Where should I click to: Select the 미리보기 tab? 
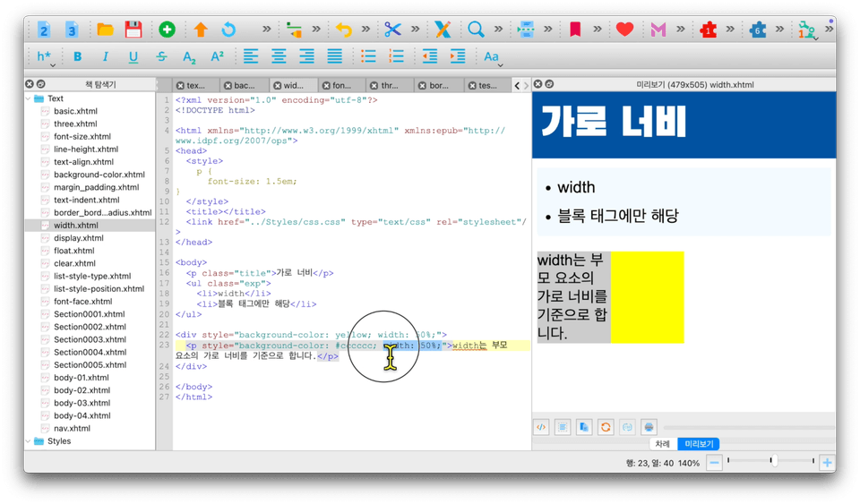[x=699, y=444]
